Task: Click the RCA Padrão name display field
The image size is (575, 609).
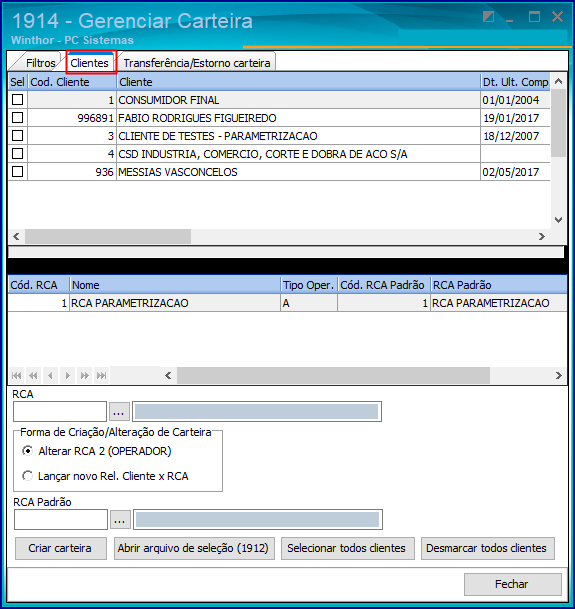Action: (x=258, y=520)
